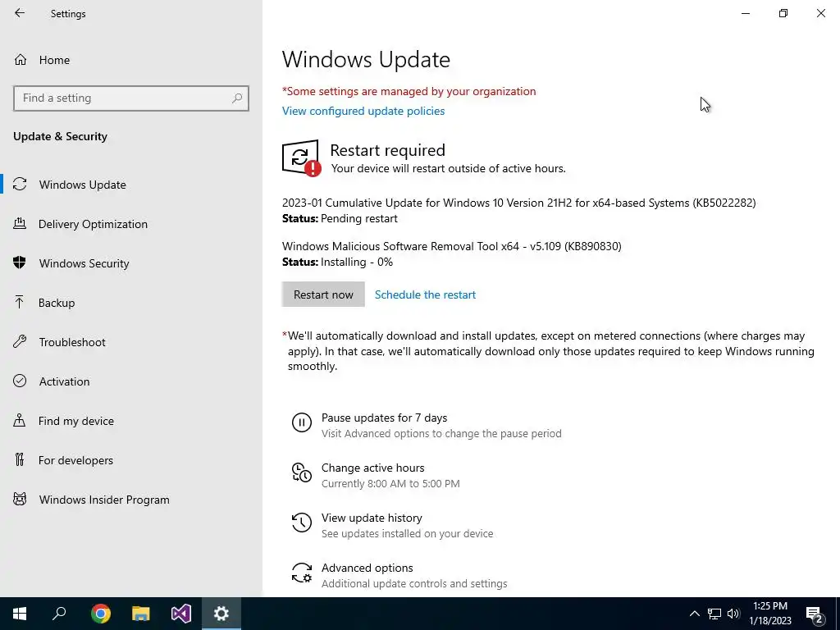Screen dimensions: 840x630
Task: Click the Restart required status icon
Action: coord(301,157)
